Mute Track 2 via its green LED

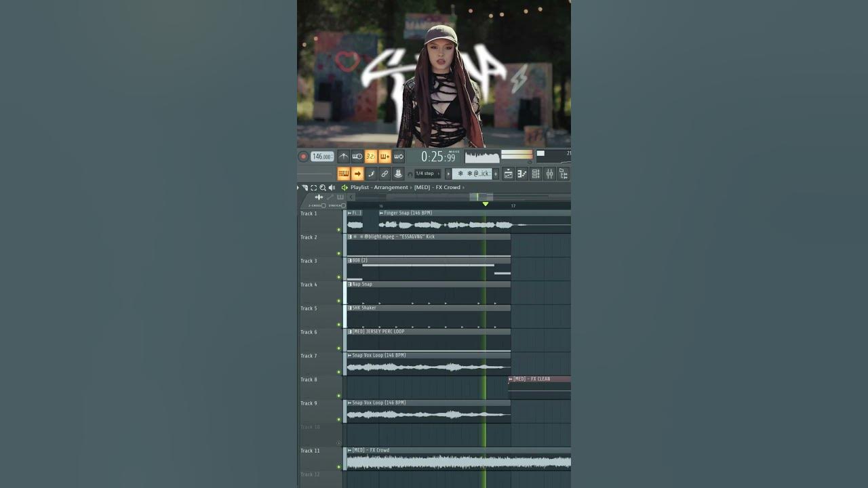(338, 253)
